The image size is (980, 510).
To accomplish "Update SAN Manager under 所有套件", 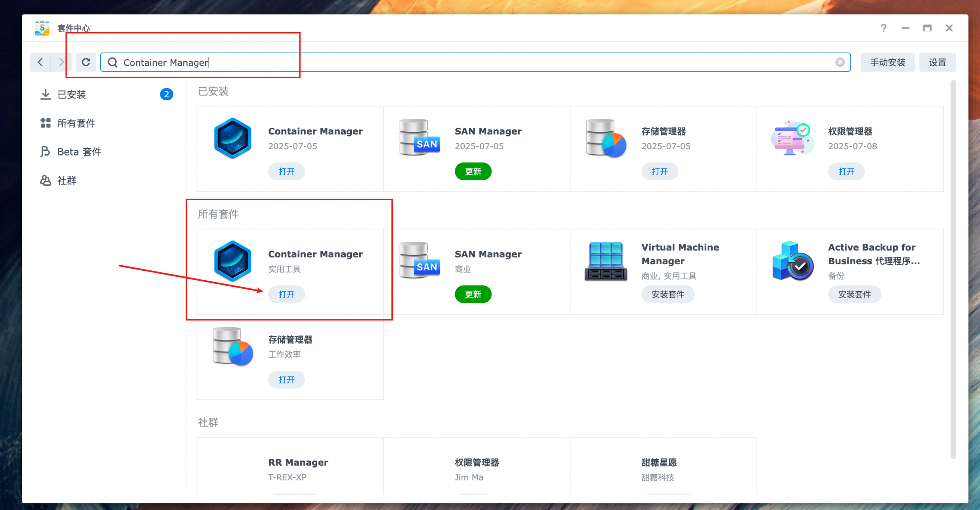I will click(x=473, y=294).
